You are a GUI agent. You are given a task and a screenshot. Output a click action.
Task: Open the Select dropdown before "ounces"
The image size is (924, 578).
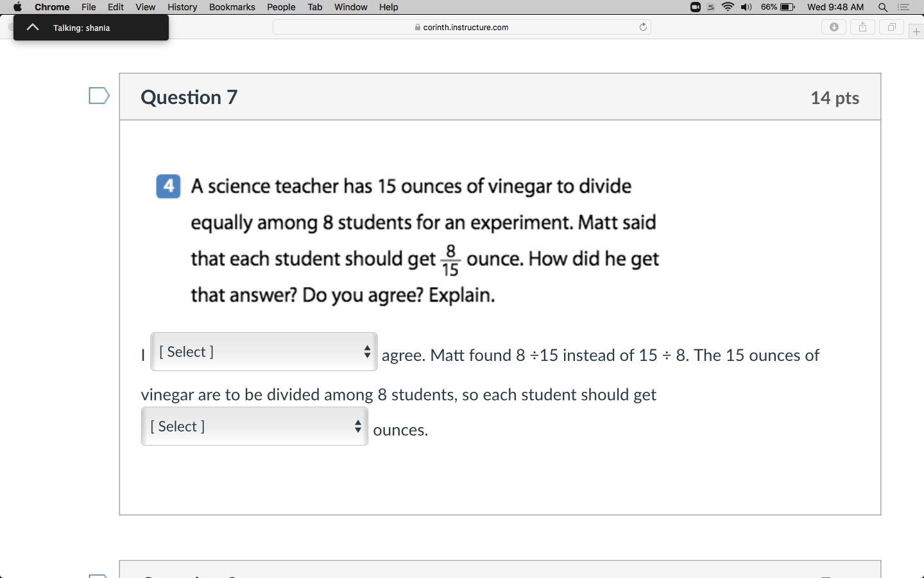(x=255, y=426)
